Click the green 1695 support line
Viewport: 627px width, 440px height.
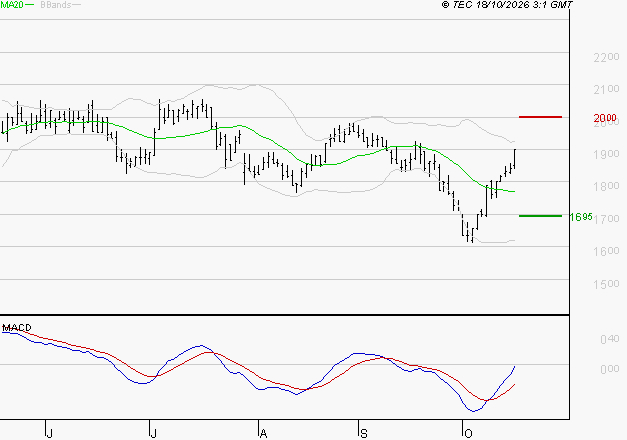pyautogui.click(x=540, y=216)
